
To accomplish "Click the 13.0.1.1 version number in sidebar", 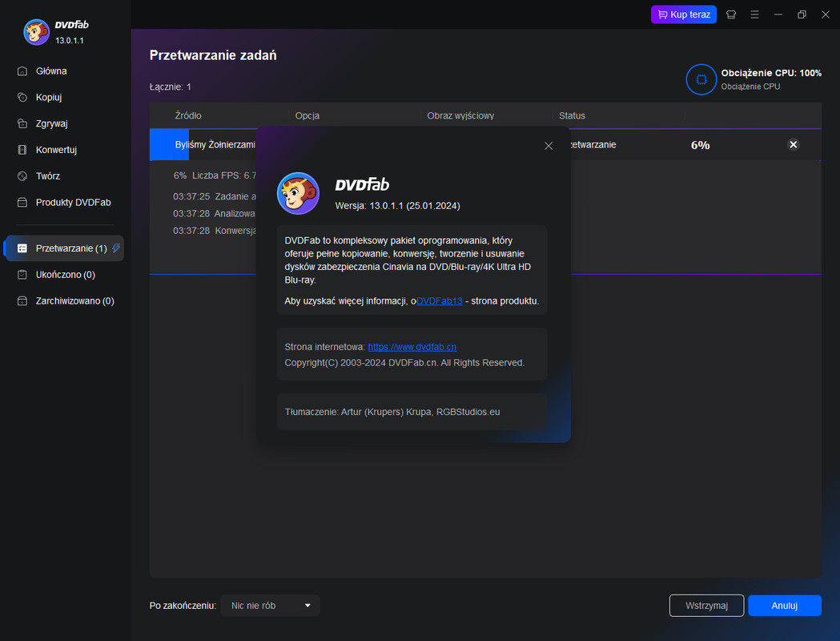I will coord(70,41).
